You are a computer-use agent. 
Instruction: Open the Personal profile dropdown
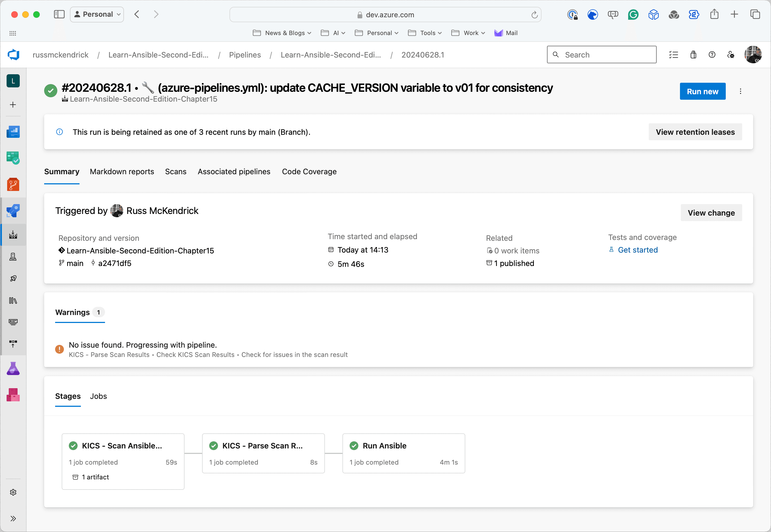[x=97, y=14]
